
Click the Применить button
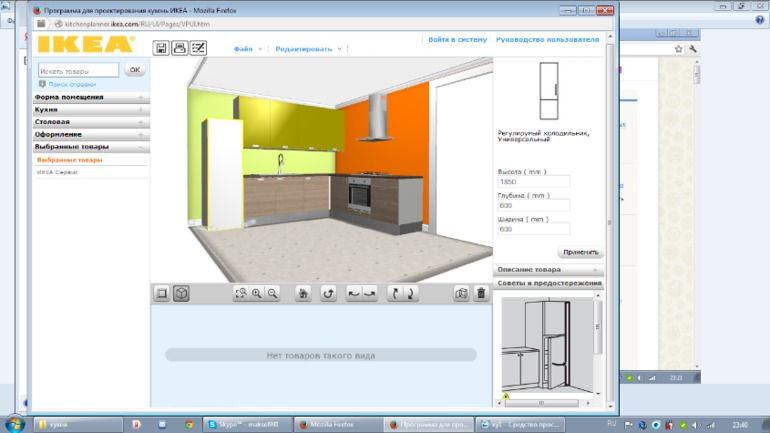point(580,252)
